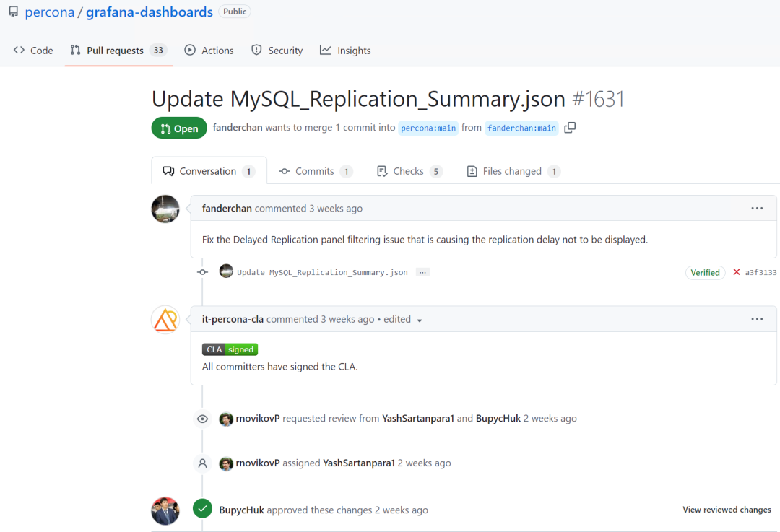
Task: Open commit hash a3f3133
Action: pyautogui.click(x=760, y=272)
